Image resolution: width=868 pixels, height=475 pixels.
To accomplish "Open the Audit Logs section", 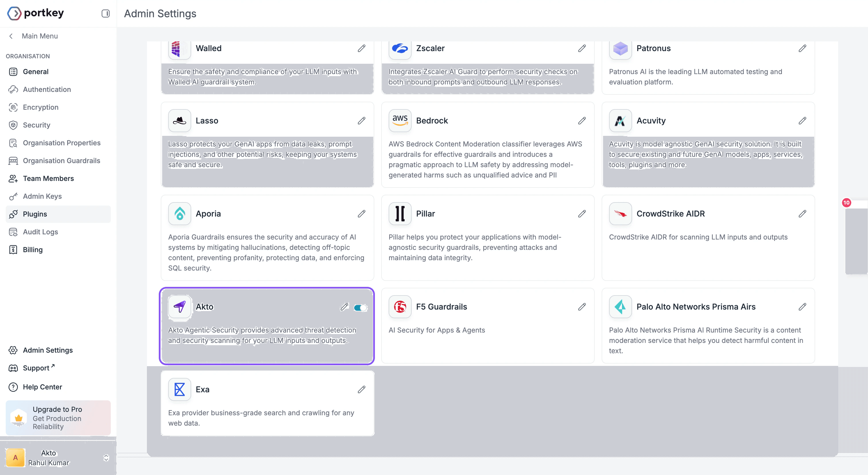I will [40, 232].
